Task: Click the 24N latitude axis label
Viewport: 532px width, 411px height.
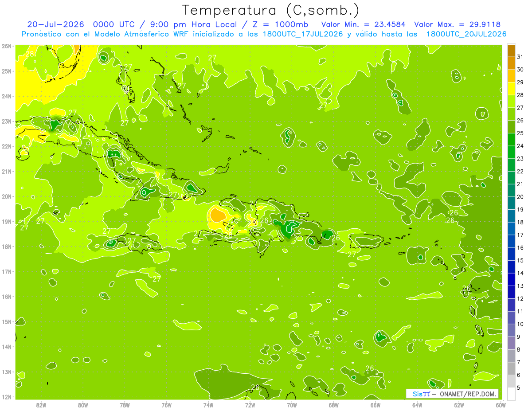Action: 7,96
